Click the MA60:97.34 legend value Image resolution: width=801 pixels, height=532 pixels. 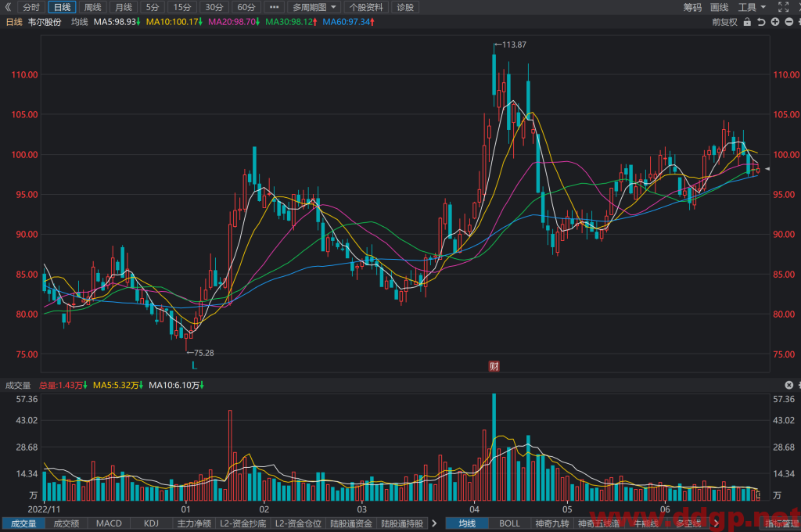coord(348,22)
